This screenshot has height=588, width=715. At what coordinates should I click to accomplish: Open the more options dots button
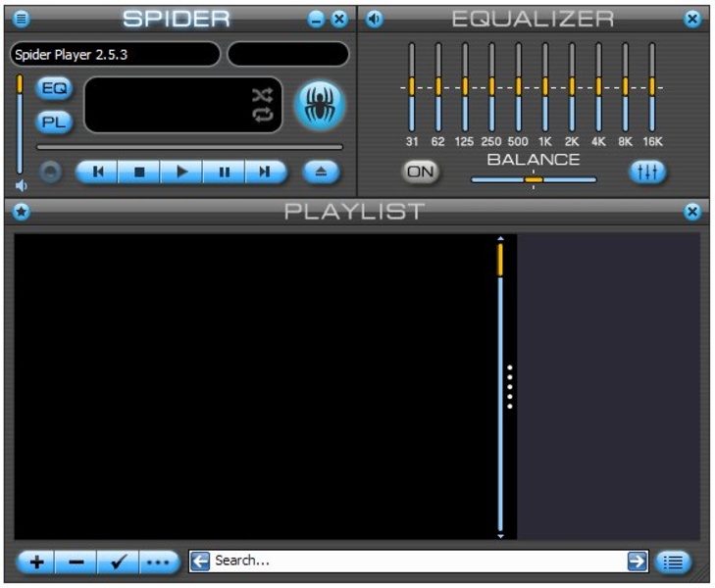pos(159,563)
